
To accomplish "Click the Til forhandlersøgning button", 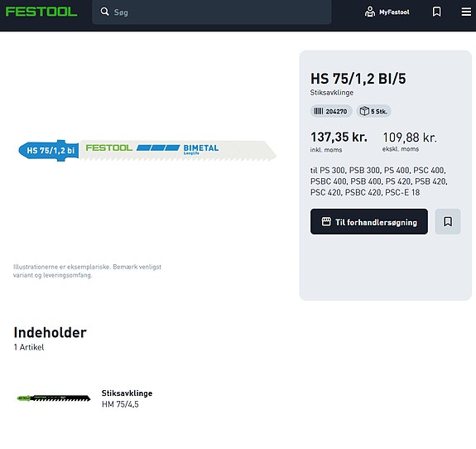I will pyautogui.click(x=369, y=221).
